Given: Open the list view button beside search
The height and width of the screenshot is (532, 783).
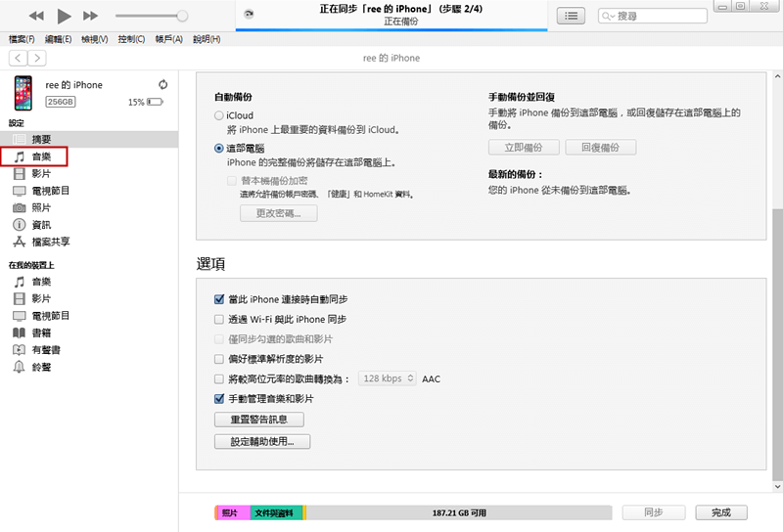Looking at the screenshot, I should pos(571,16).
